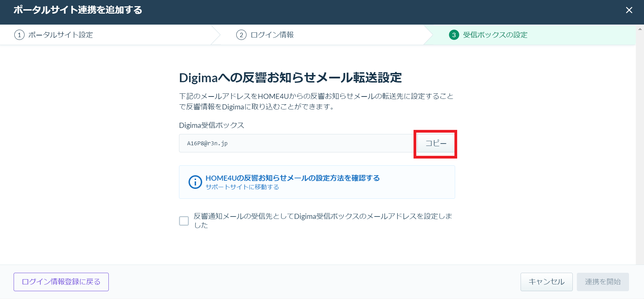The width and height of the screenshot is (644, 299).
Task: Click the circled number 3 step icon
Action: coord(454,35)
